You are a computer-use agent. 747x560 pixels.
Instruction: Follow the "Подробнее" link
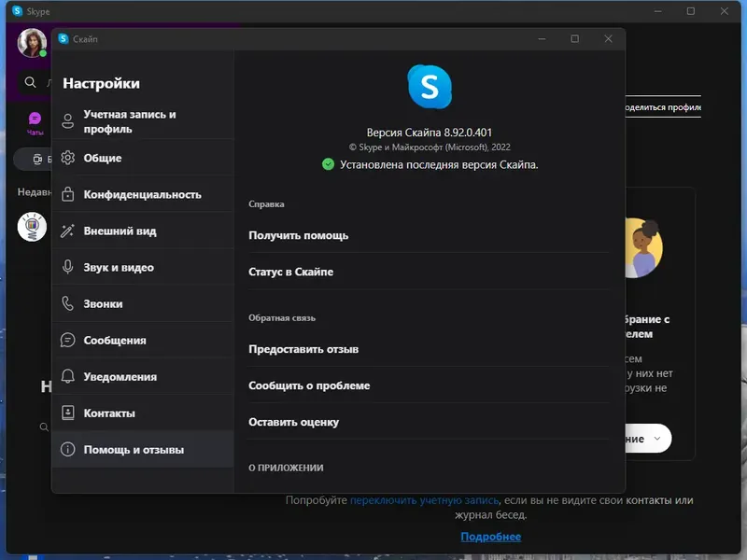click(x=489, y=537)
